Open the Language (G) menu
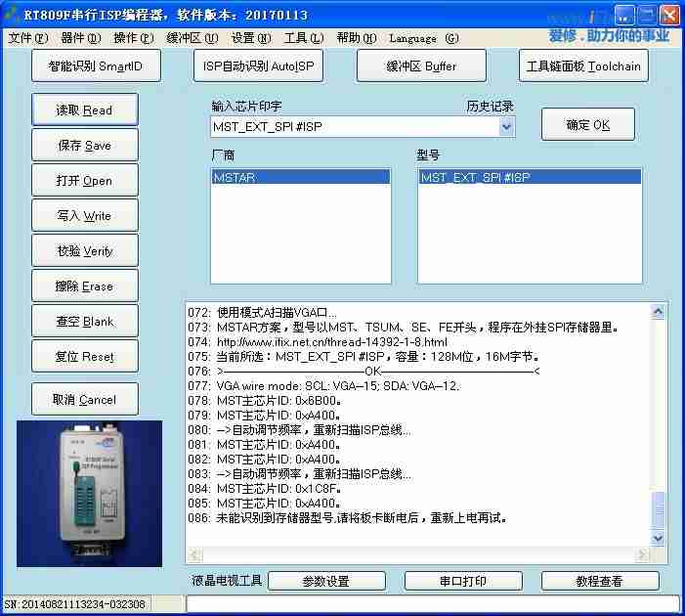The width and height of the screenshot is (685, 616). pyautogui.click(x=424, y=38)
